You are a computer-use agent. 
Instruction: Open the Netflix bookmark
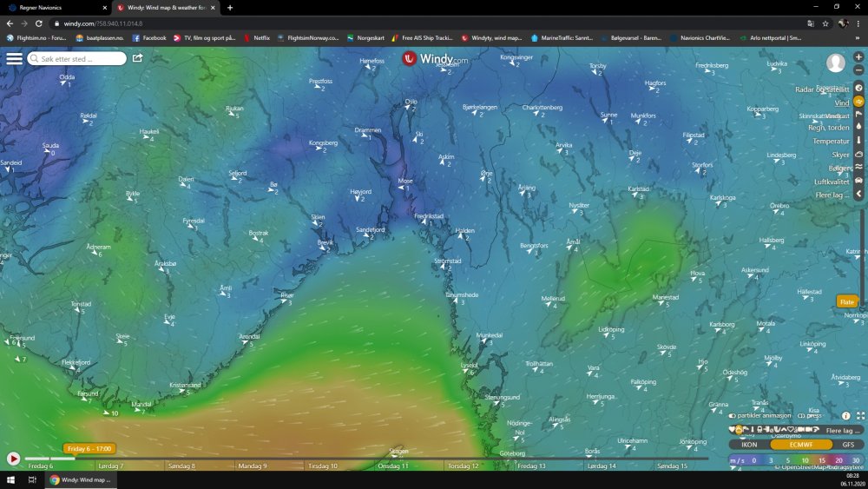pyautogui.click(x=257, y=38)
